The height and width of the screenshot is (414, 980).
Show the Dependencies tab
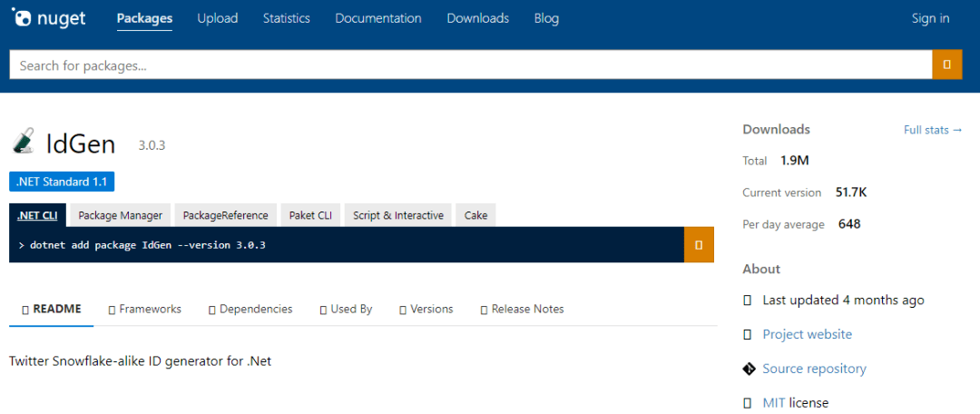250,309
